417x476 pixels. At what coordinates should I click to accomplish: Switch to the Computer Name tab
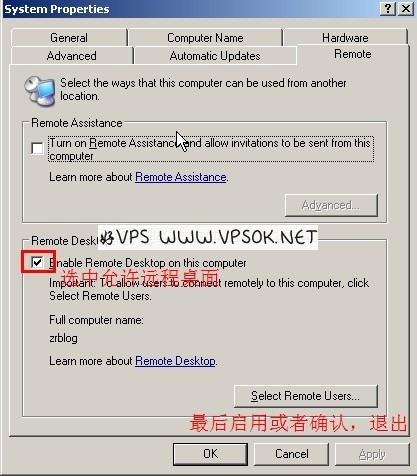point(205,38)
